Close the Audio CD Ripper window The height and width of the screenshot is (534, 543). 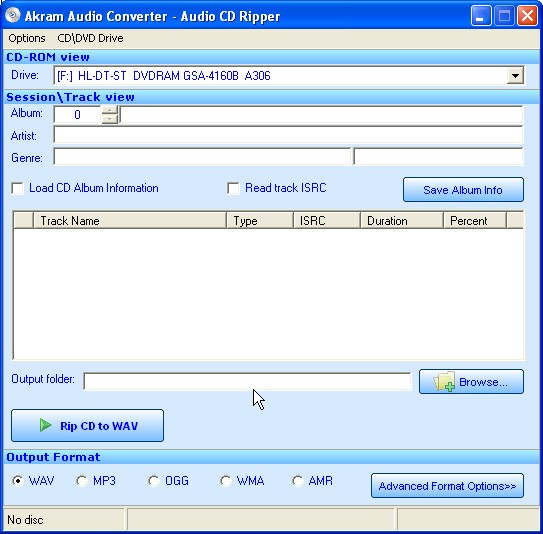(527, 16)
